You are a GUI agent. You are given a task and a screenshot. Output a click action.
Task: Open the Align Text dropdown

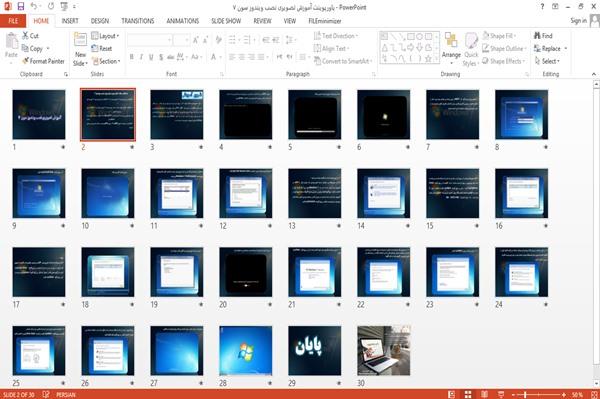(331, 48)
